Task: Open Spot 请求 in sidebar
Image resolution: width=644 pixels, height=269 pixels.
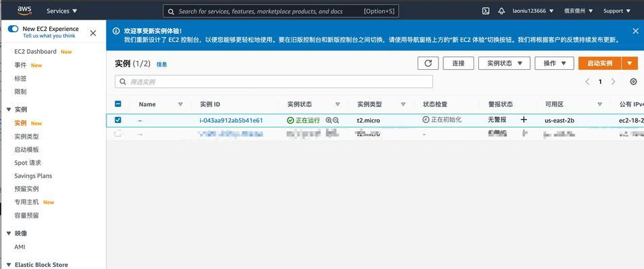Action: 28,163
